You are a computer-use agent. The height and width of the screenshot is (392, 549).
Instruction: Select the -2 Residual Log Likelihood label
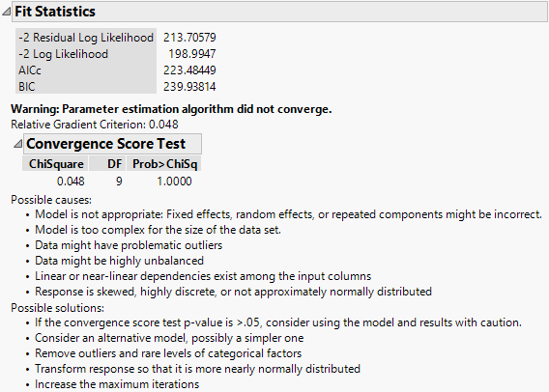coord(86,38)
